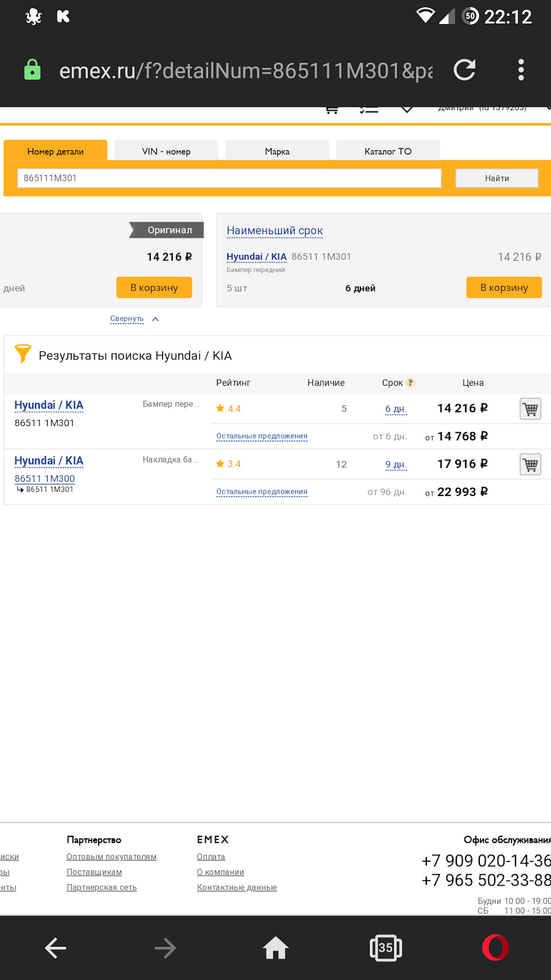Screen dimensions: 551x980
Task: Expand Остальные предложения under 86511 1M300
Action: (x=262, y=492)
